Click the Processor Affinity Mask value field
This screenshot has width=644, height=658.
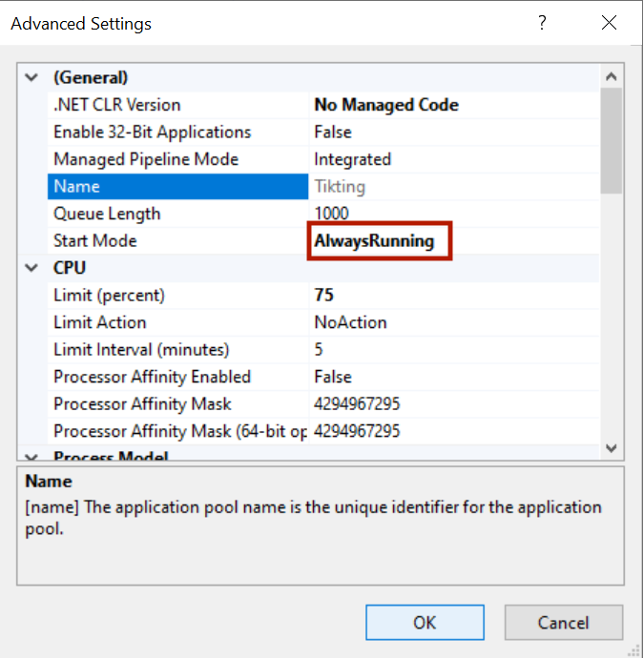(357, 404)
